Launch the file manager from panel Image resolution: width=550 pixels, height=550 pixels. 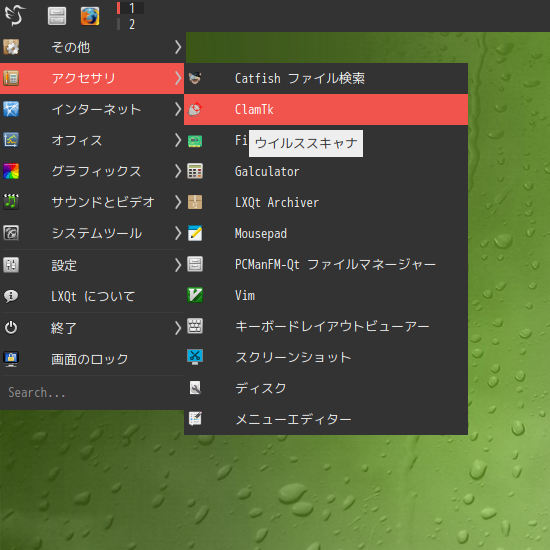(57, 16)
